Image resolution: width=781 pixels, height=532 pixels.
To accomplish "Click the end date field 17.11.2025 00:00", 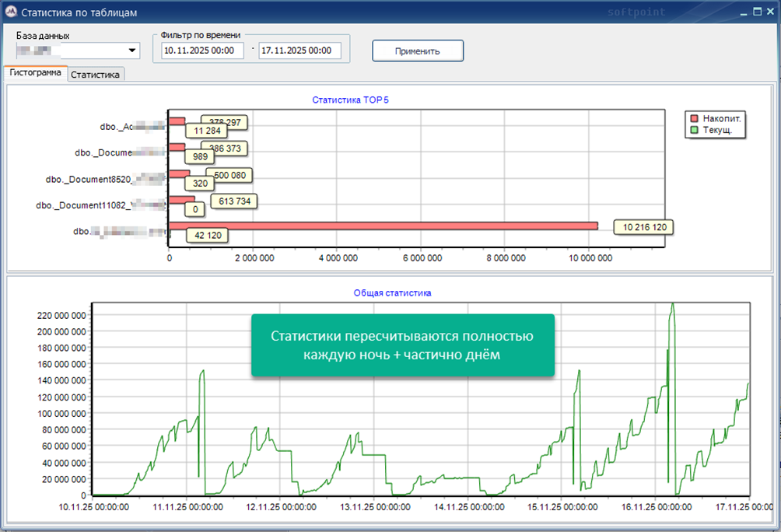I will pos(299,51).
